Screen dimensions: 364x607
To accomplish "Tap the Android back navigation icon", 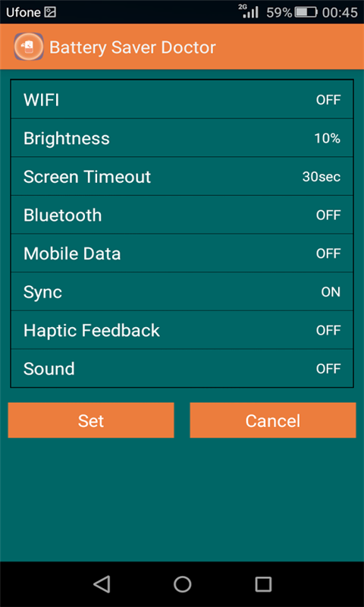I will click(102, 584).
